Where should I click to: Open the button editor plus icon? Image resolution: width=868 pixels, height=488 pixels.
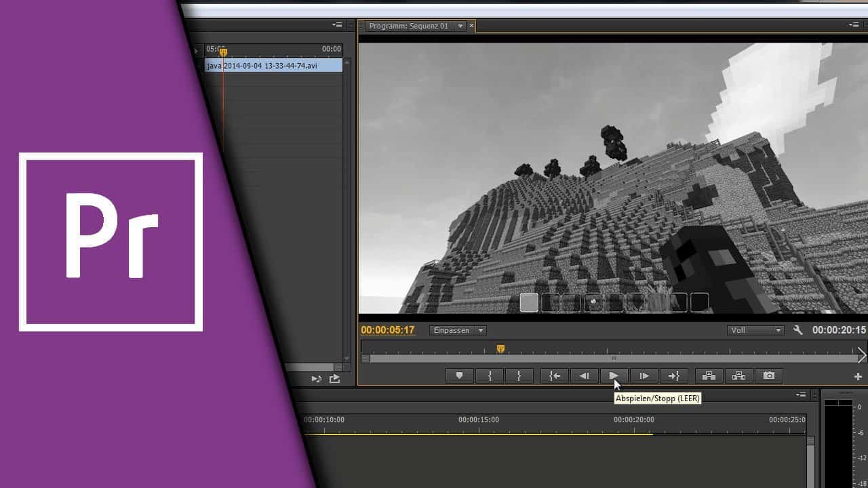coord(858,376)
